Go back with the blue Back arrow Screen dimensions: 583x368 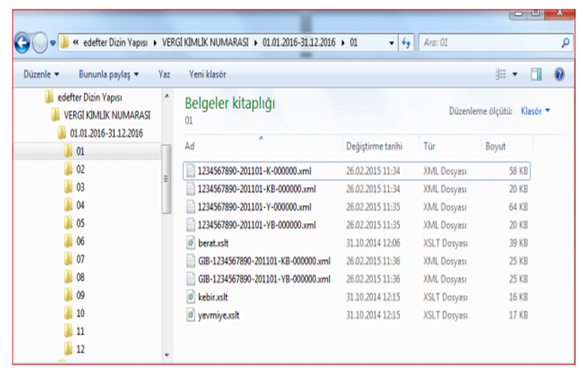click(x=22, y=43)
